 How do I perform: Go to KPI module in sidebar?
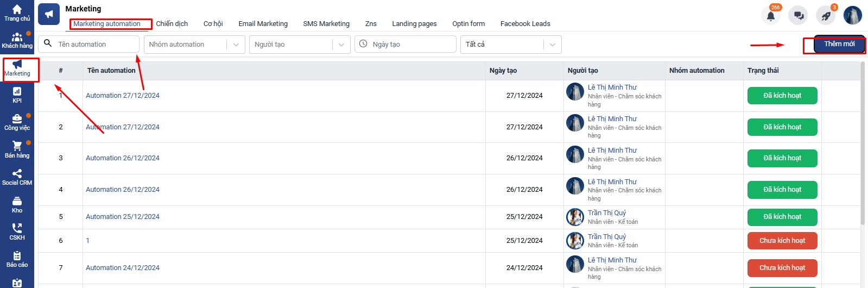[17, 95]
